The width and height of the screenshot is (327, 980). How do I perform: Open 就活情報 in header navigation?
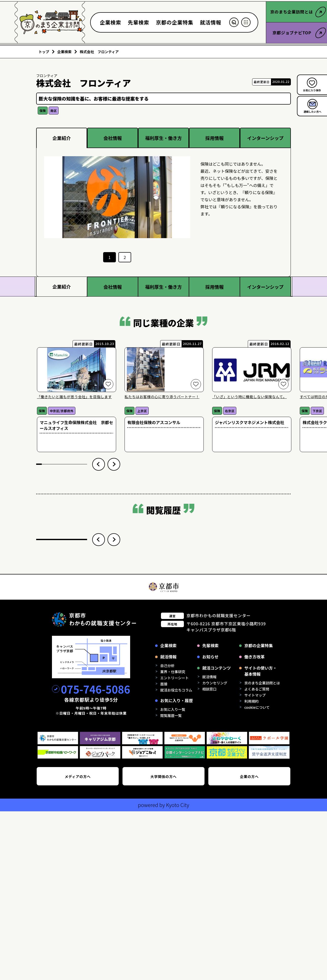[211, 23]
